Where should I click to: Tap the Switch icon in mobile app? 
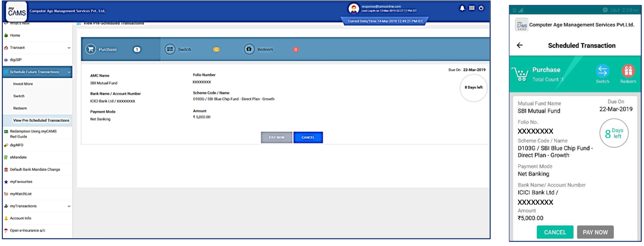point(602,71)
